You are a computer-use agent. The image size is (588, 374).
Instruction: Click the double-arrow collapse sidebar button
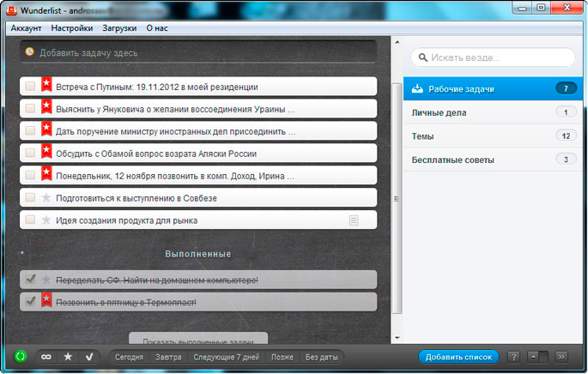coord(561,357)
